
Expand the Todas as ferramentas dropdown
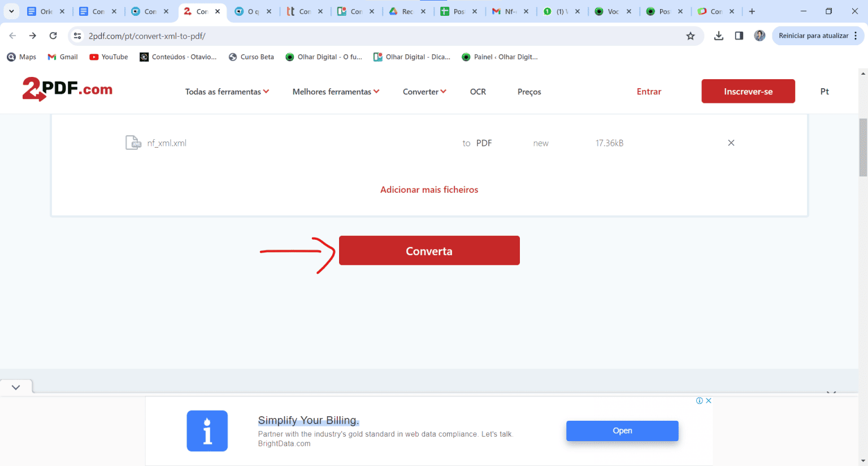coord(227,91)
